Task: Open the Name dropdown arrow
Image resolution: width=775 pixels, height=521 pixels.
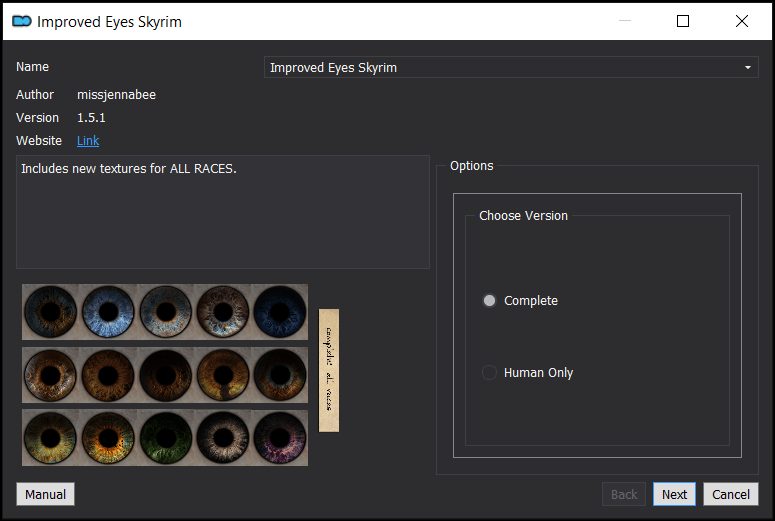Action: tap(748, 67)
